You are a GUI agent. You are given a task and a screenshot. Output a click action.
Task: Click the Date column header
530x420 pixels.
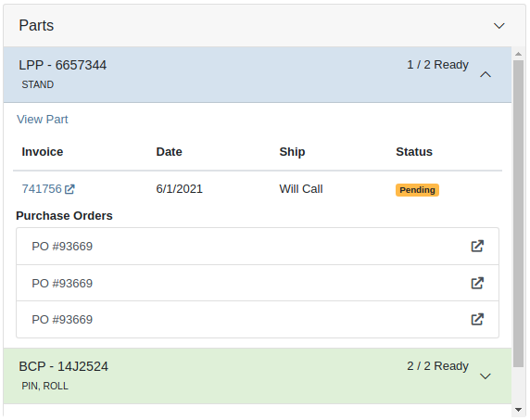169,152
